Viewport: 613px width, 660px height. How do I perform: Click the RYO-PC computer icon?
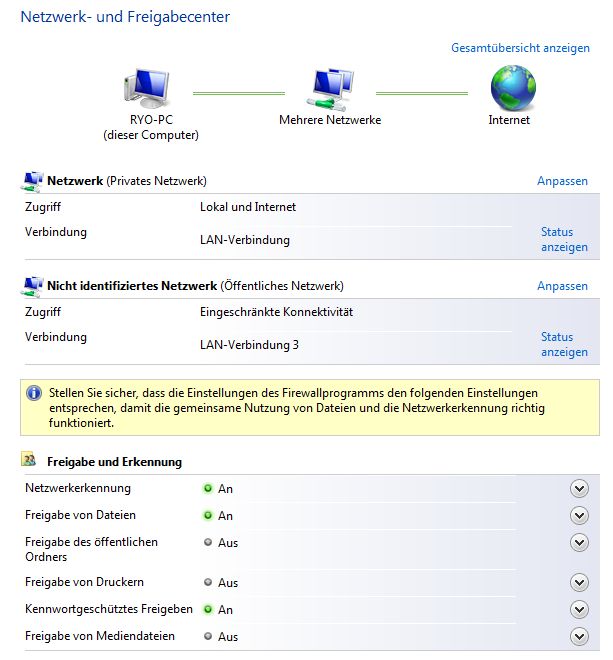click(x=147, y=88)
